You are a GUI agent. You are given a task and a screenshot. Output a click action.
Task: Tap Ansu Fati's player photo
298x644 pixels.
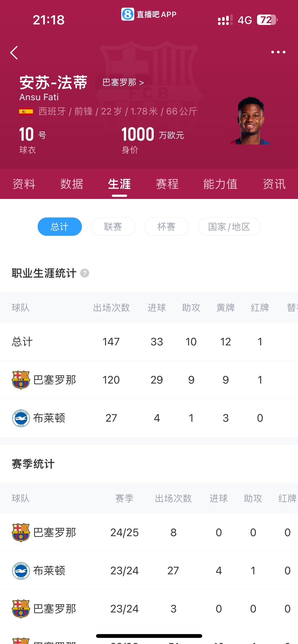tap(250, 121)
